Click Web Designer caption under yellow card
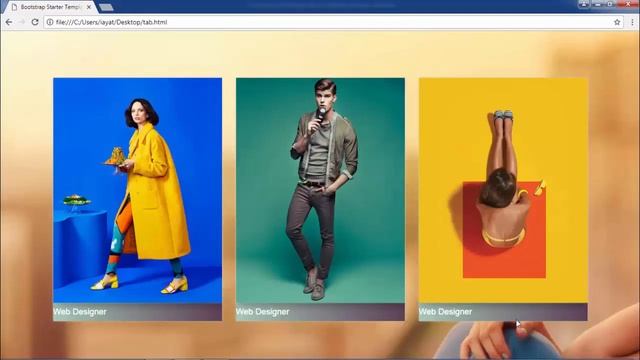Screen dimensions: 640x360 pyautogui.click(x=446, y=312)
